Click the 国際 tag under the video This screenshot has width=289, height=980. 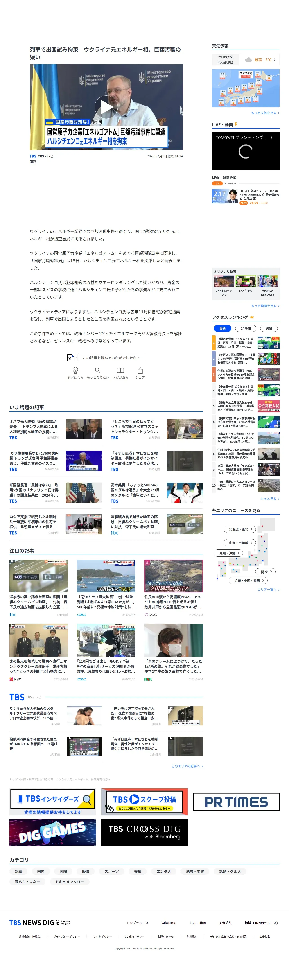(x=33, y=162)
